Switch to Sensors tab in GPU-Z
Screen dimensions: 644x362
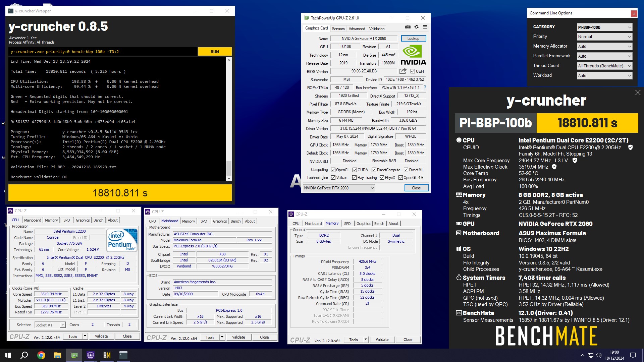[338, 29]
